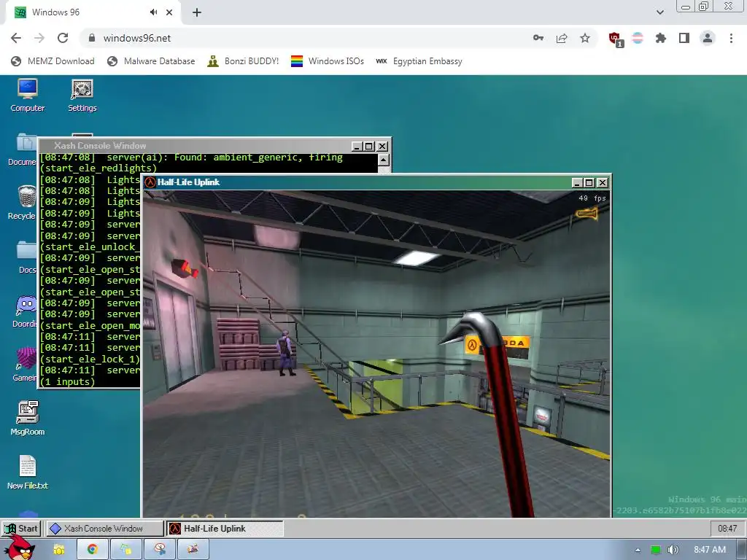The image size is (747, 560).
Task: Click the Half-Life Uplink title bar lambda icon
Action: (150, 182)
